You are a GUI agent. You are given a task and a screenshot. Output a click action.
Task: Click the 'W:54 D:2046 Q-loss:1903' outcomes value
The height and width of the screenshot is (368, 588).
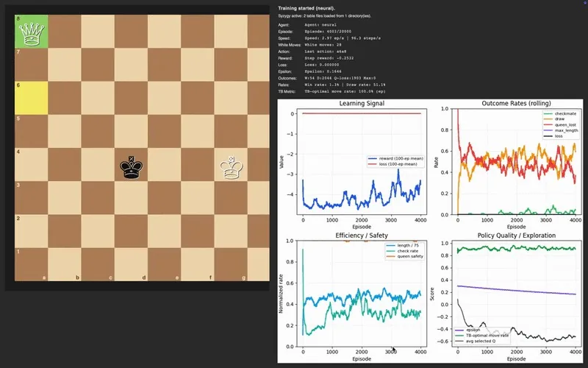click(339, 78)
